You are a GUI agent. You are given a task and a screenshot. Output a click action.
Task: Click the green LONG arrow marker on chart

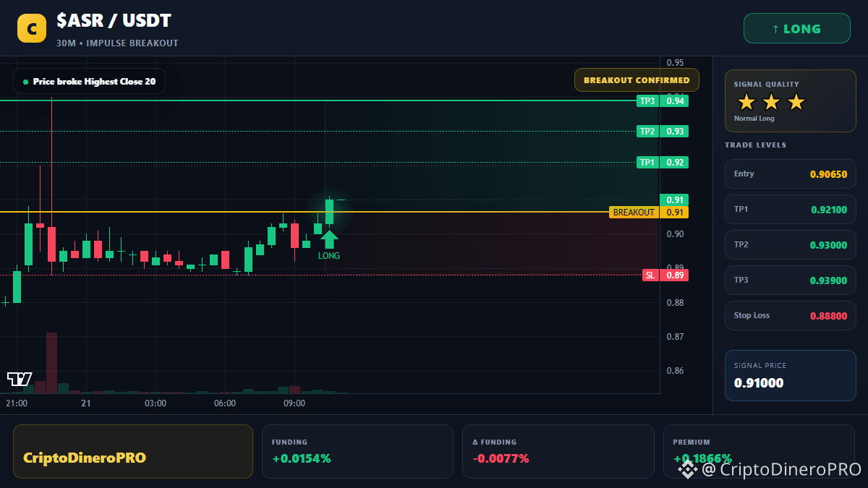click(329, 239)
